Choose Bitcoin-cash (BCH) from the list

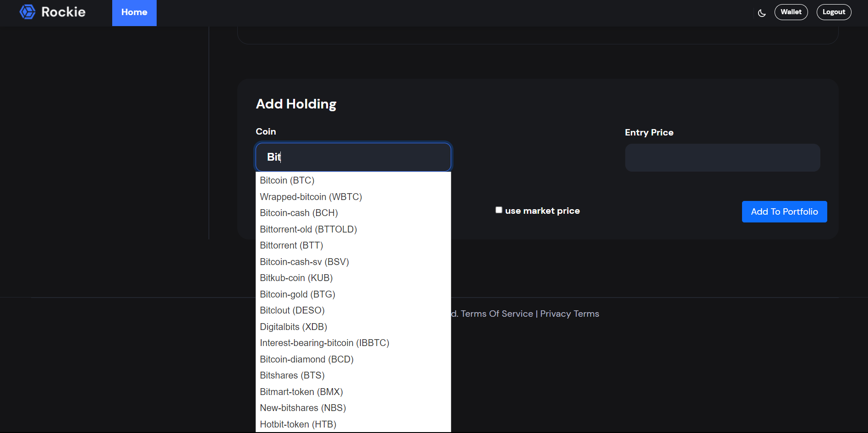coord(353,213)
